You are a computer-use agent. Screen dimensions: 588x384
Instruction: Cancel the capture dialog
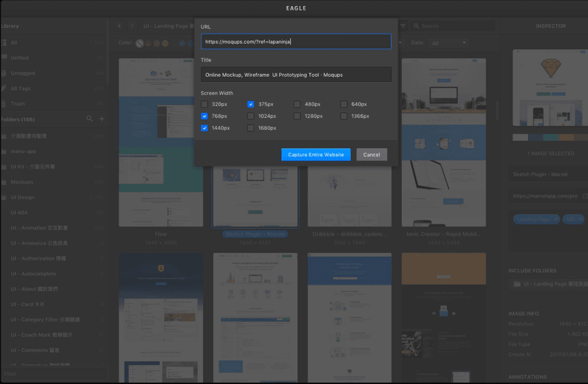coord(372,154)
